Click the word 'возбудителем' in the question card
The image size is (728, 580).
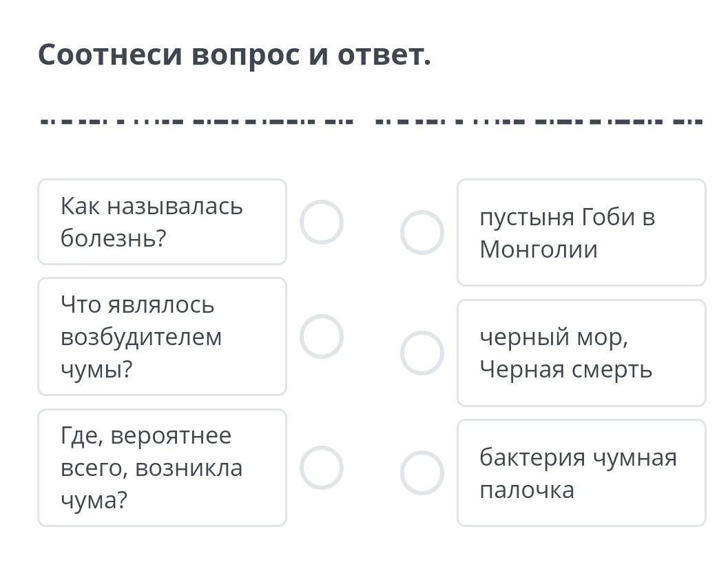click(x=141, y=337)
